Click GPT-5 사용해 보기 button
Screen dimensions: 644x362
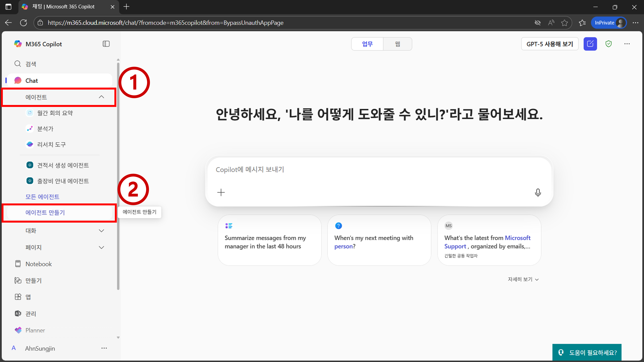[x=549, y=44]
